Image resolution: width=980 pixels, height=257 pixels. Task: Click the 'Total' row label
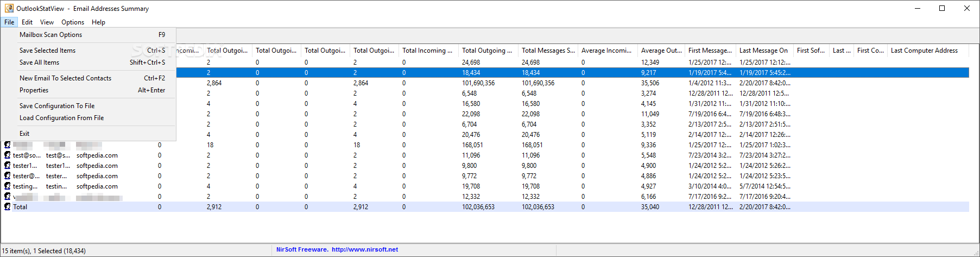[x=20, y=207]
